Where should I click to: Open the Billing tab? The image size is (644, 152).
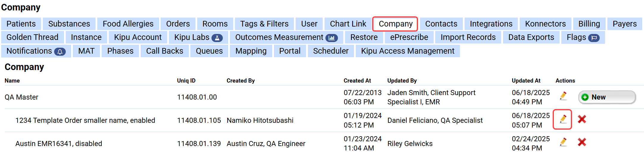tap(589, 24)
